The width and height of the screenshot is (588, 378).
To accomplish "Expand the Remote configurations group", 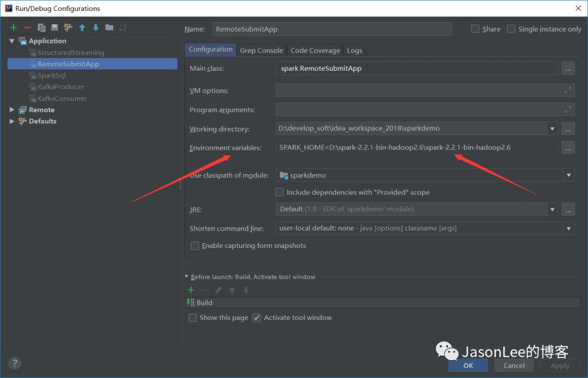I will point(11,109).
